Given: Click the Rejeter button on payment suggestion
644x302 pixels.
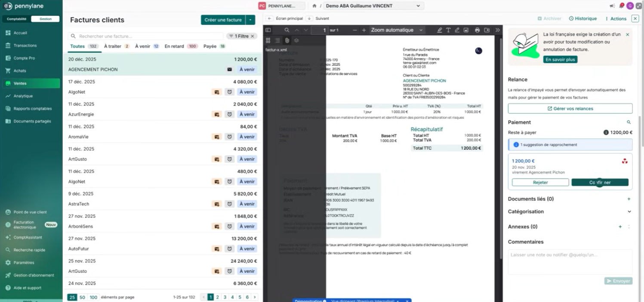Looking at the screenshot, I should click(540, 182).
